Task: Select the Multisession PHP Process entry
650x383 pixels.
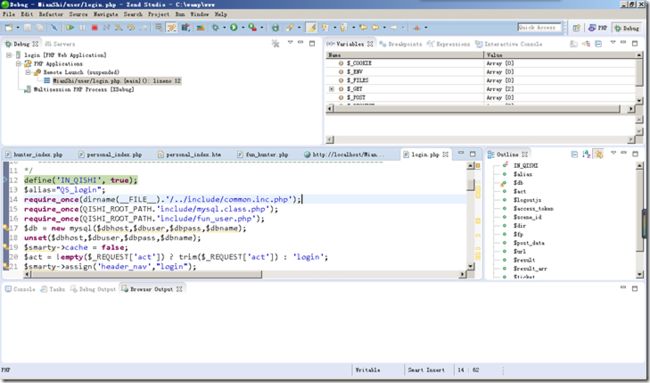Action: 79,90
